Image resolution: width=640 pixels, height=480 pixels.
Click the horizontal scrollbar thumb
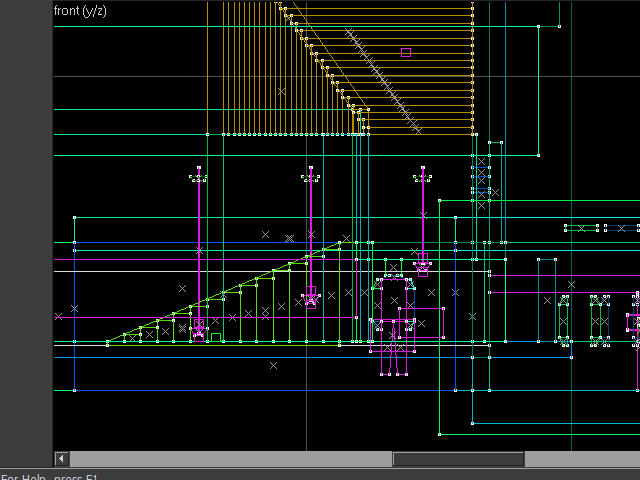click(x=458, y=459)
